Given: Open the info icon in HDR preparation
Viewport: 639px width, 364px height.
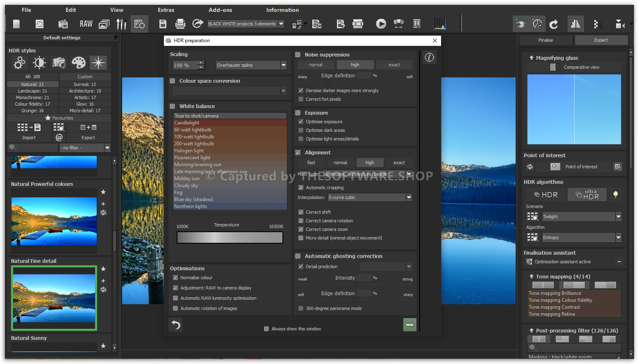Looking at the screenshot, I should 429,57.
